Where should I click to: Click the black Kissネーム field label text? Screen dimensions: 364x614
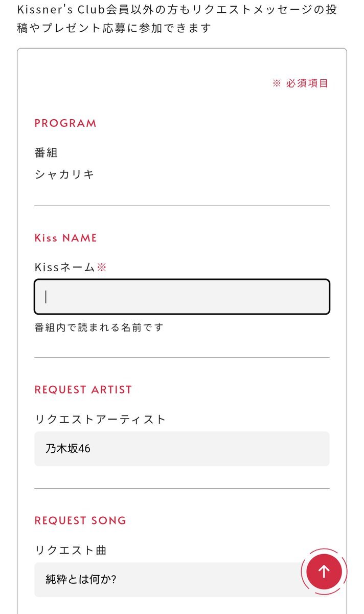pyautogui.click(x=64, y=267)
